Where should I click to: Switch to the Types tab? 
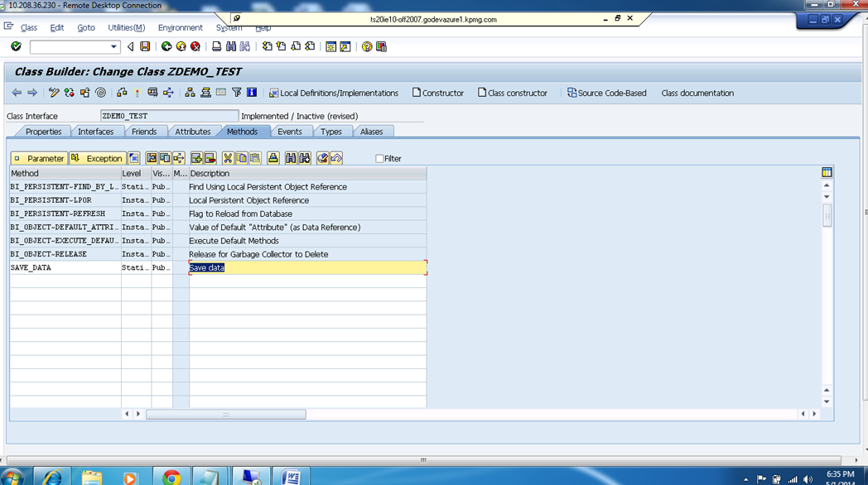pyautogui.click(x=331, y=132)
